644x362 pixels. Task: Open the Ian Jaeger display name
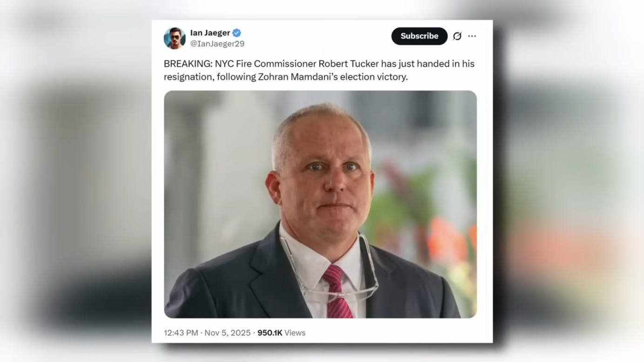210,33
